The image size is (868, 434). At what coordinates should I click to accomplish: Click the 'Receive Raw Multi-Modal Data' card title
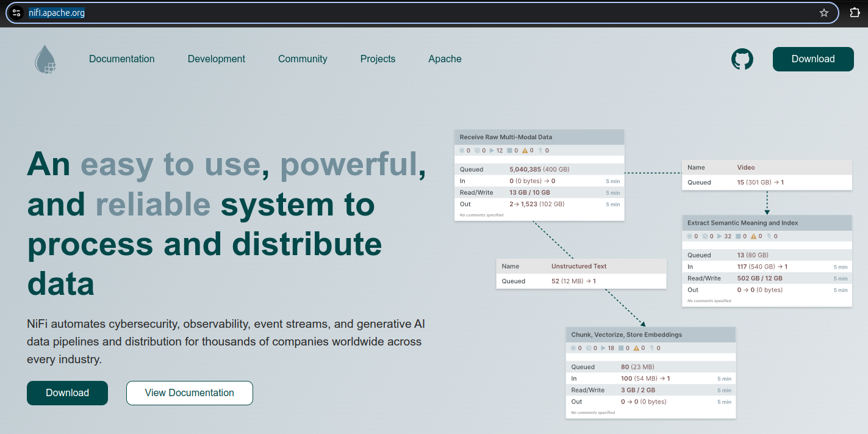(506, 137)
